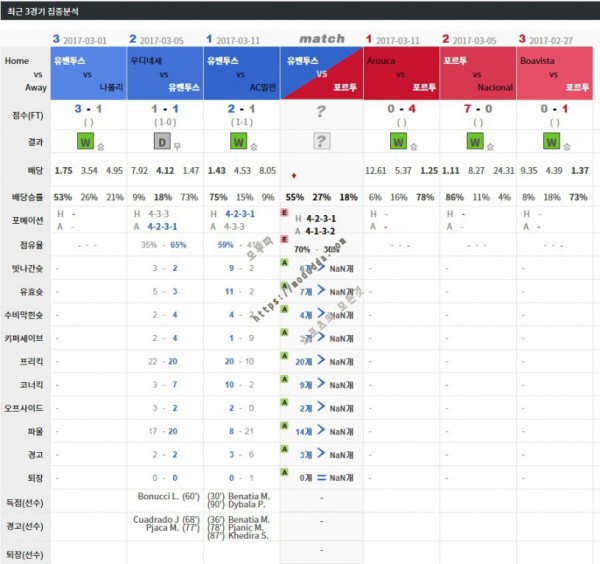The width and height of the screenshot is (600, 564).
Task: Click the green A badge in 수비막힌슛 row
Action: tap(284, 309)
